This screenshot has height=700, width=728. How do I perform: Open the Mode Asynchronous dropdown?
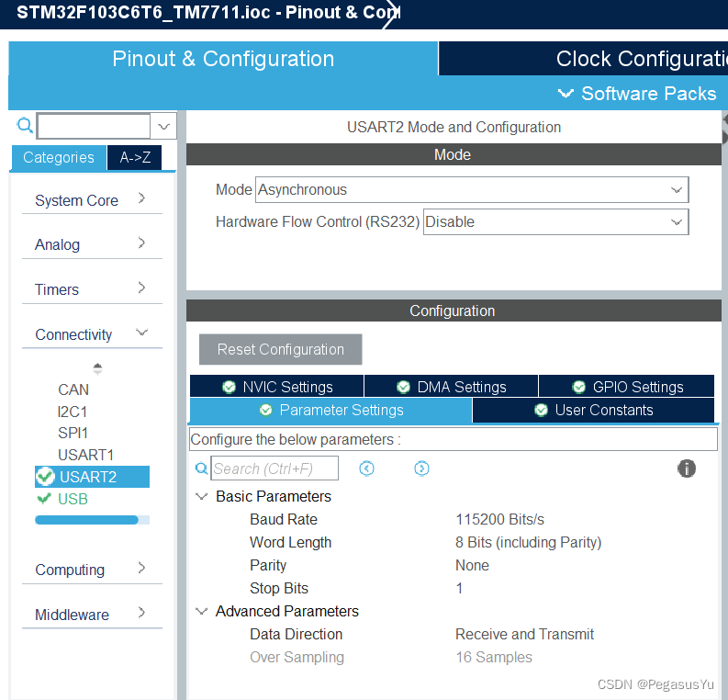472,189
